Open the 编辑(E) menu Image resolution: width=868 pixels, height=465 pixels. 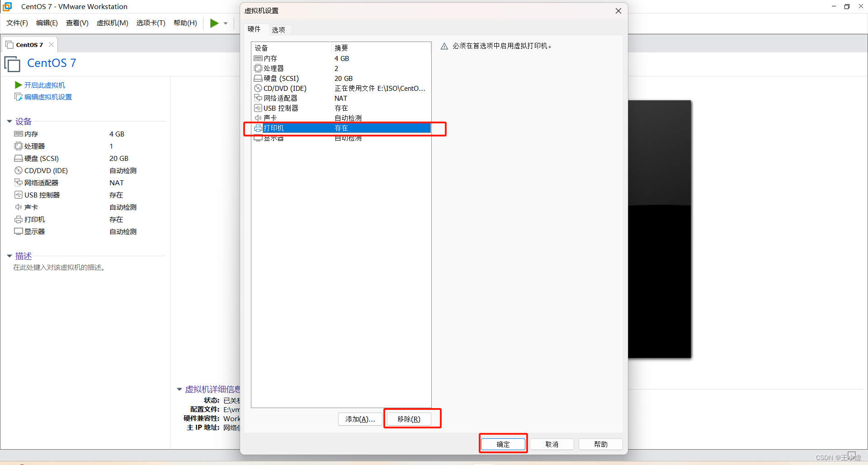point(47,23)
